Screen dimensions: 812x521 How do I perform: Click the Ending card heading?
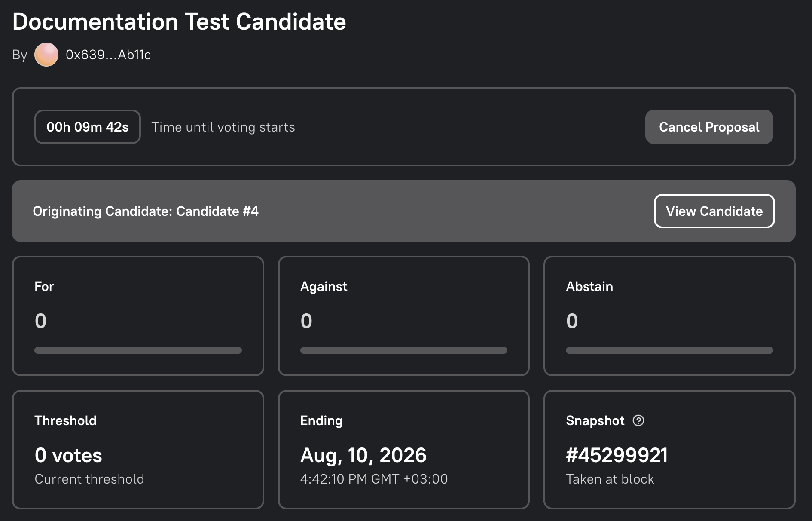pyautogui.click(x=321, y=421)
